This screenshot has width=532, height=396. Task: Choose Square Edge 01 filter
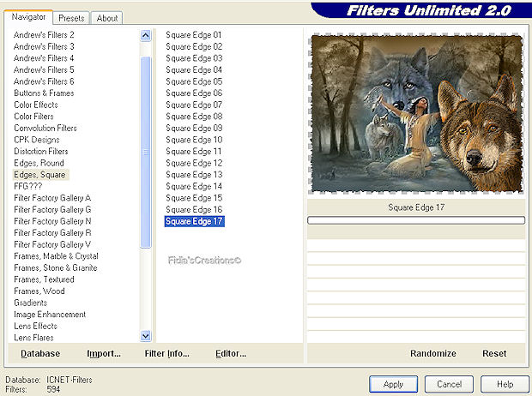tap(194, 35)
